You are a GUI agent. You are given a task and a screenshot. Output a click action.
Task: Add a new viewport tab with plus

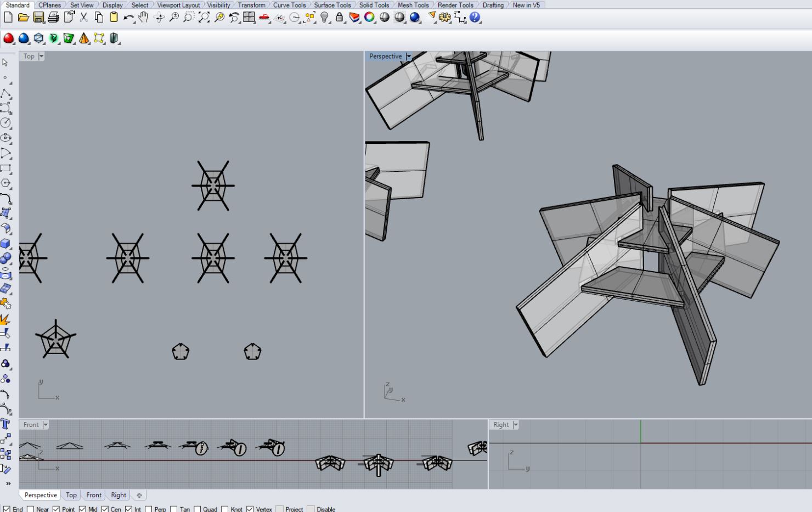pyautogui.click(x=139, y=495)
